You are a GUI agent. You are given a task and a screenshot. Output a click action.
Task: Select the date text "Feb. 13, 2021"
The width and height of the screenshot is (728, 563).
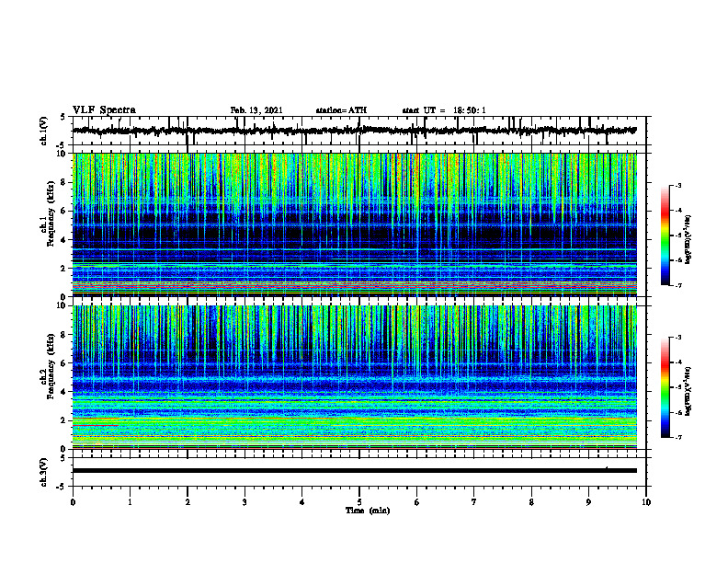[256, 110]
